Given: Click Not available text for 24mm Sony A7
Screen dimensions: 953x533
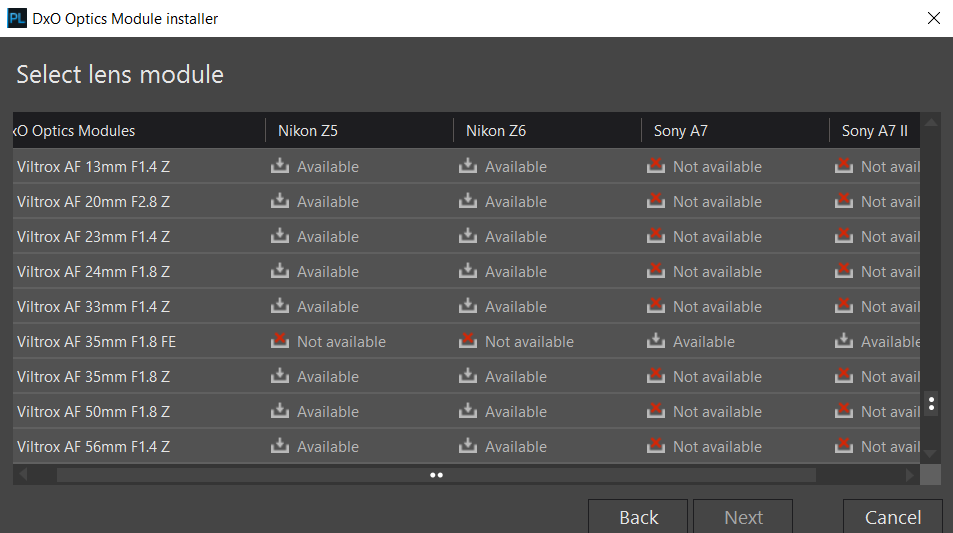Looking at the screenshot, I should point(717,272).
